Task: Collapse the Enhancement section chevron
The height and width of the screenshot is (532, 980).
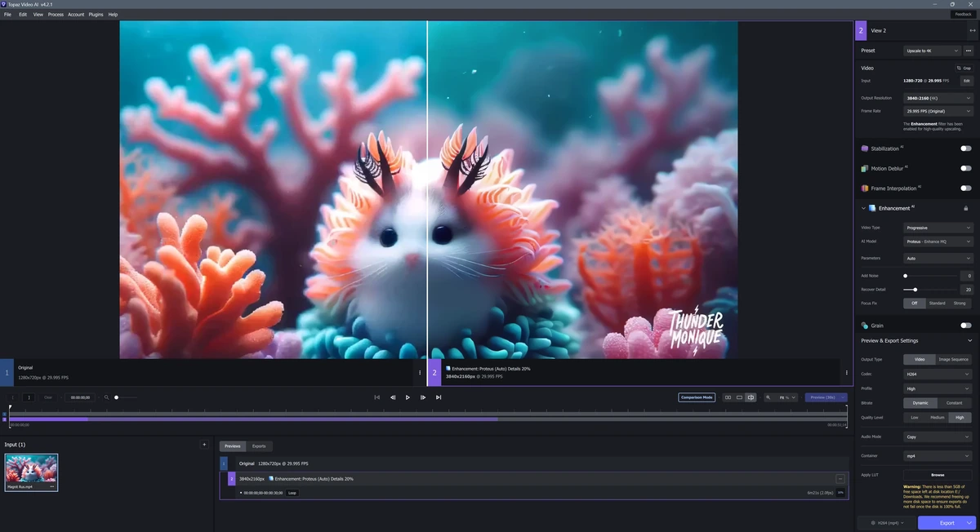Action: click(x=863, y=208)
